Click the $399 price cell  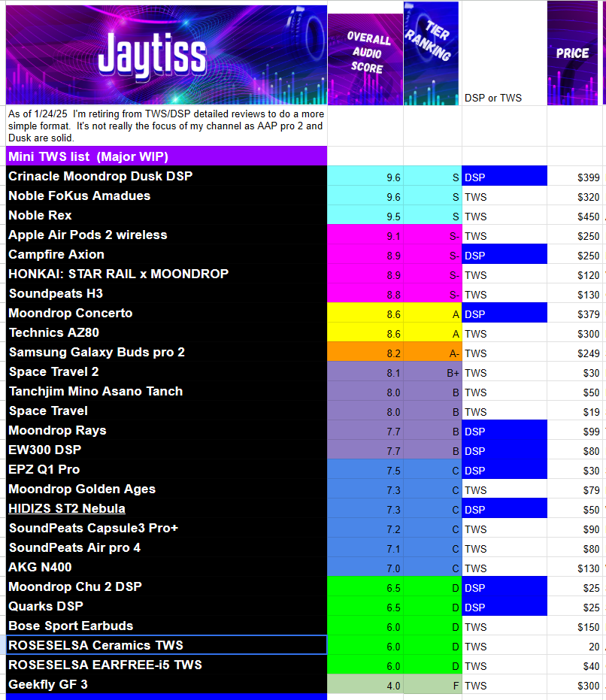575,176
